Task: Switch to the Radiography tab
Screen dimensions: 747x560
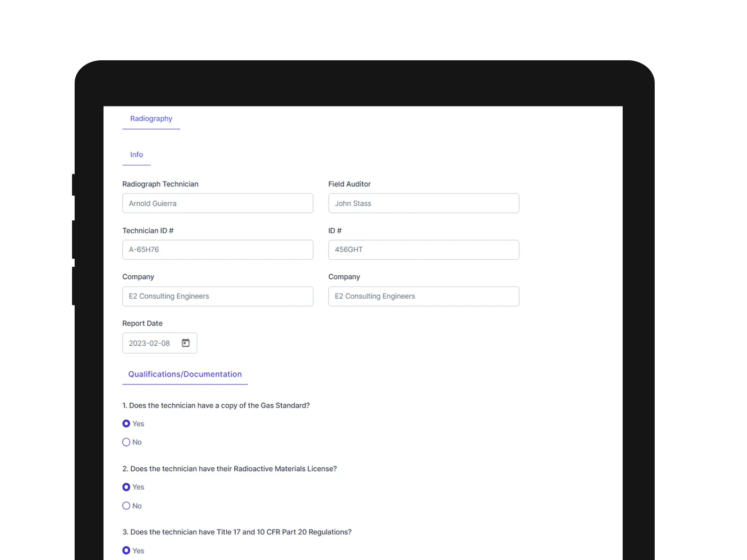Action: coord(151,119)
